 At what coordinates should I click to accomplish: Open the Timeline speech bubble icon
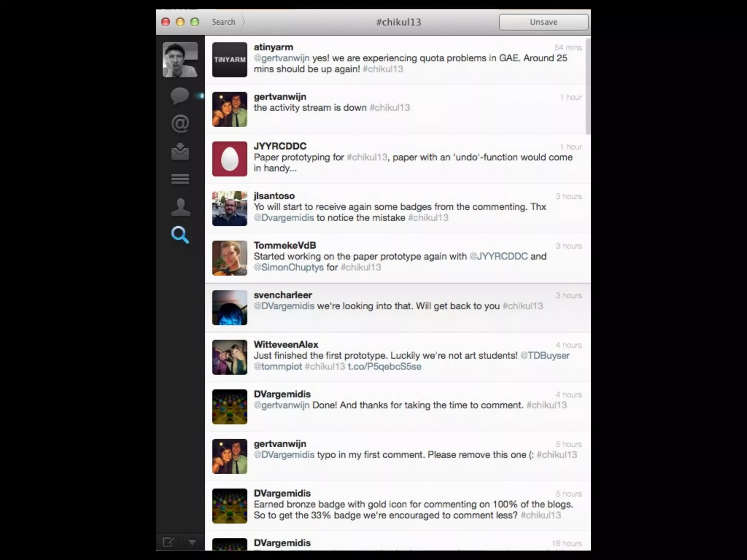pos(180,96)
